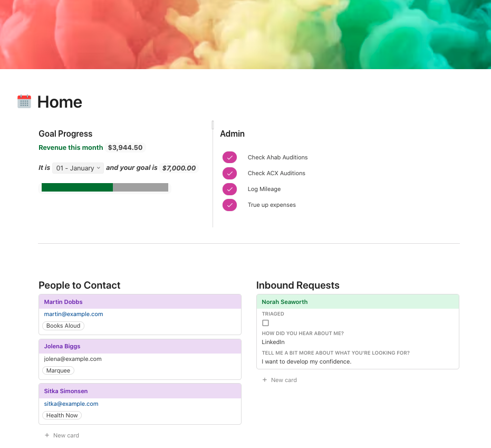The height and width of the screenshot is (448, 491).
Task: Toggle the True up expenses checkmark
Action: click(x=229, y=205)
